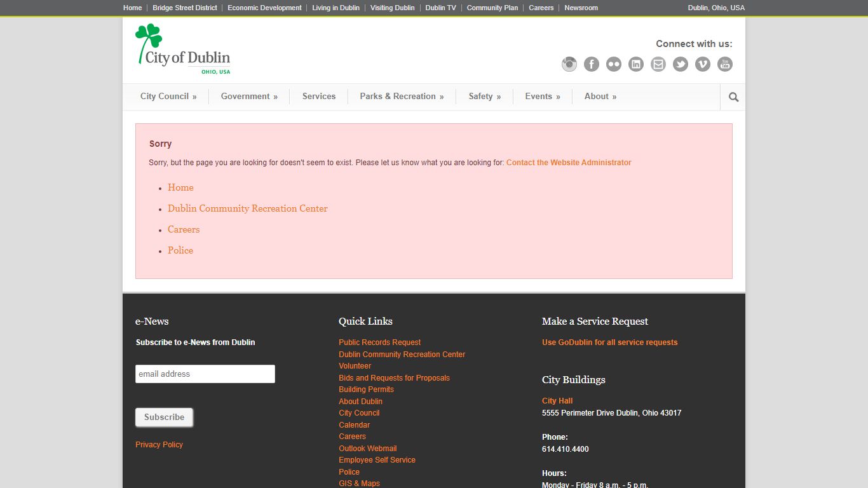Viewport: 868px width, 488px height.
Task: Expand the Government menu
Action: click(x=249, y=97)
